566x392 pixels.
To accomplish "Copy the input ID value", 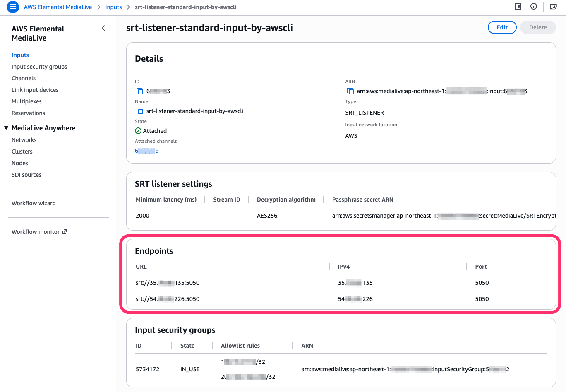I will click(140, 91).
